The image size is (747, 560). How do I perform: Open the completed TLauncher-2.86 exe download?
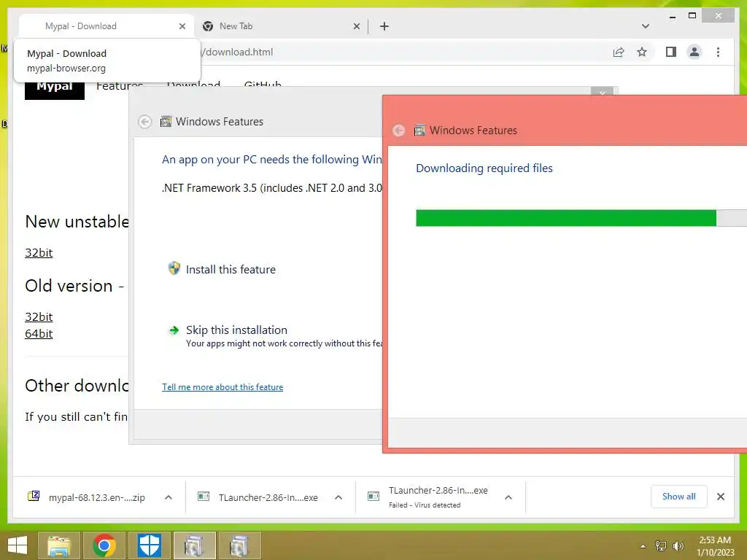point(258,497)
